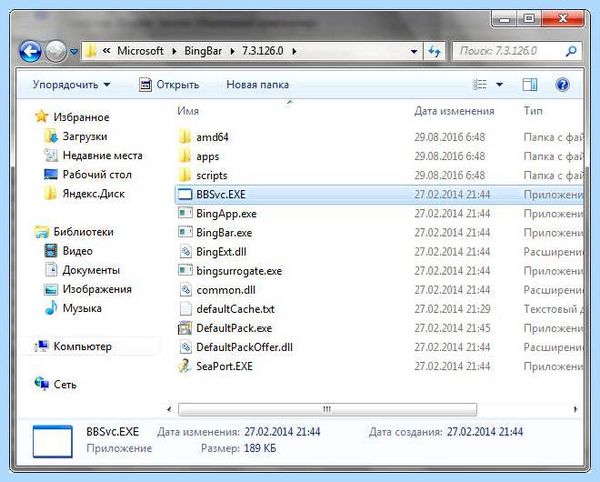The image size is (600, 482).
Task: Sort by the Имя column header
Action: coord(188,111)
